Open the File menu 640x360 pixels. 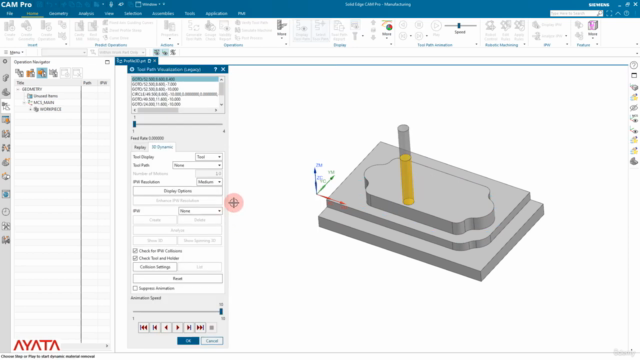click(9, 13)
